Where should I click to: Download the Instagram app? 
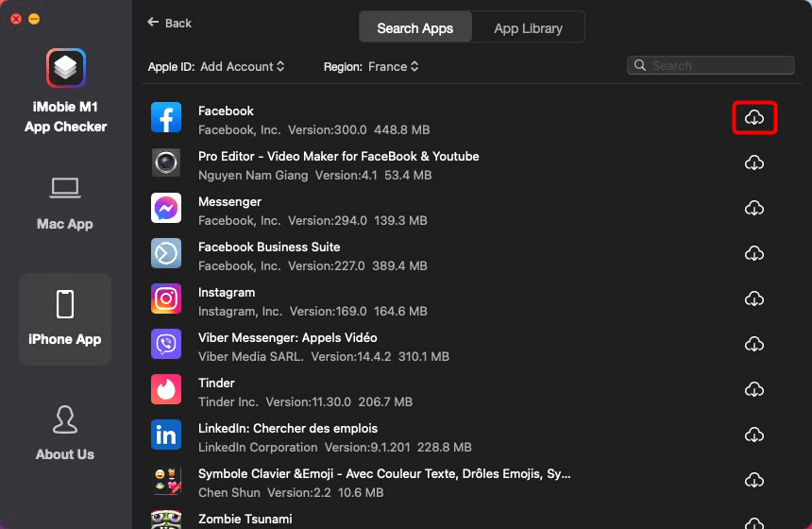click(754, 299)
